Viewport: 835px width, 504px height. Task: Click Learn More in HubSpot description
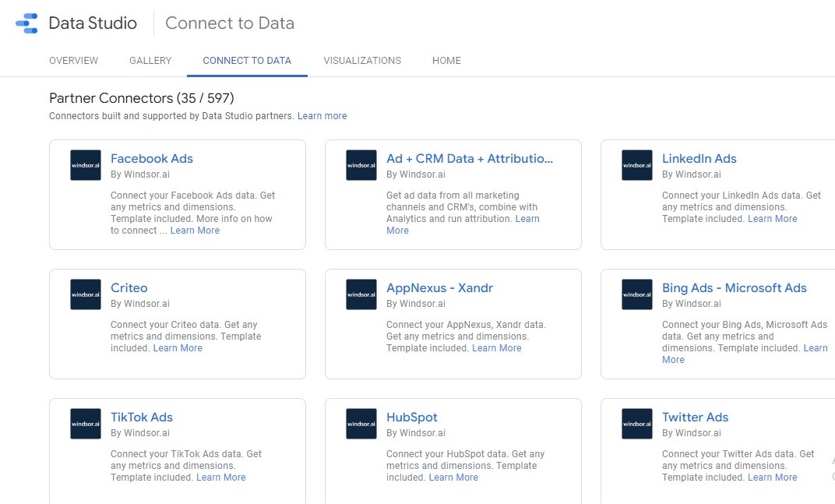[x=453, y=478]
